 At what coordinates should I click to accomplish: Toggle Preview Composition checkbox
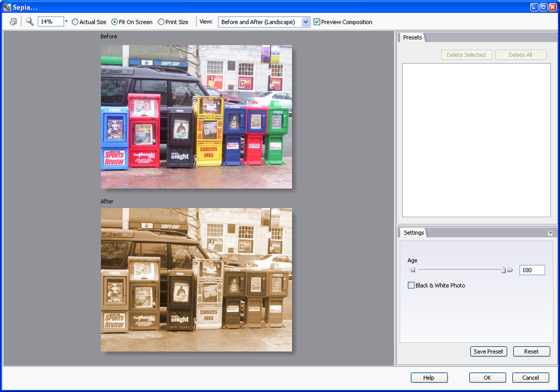[x=317, y=22]
